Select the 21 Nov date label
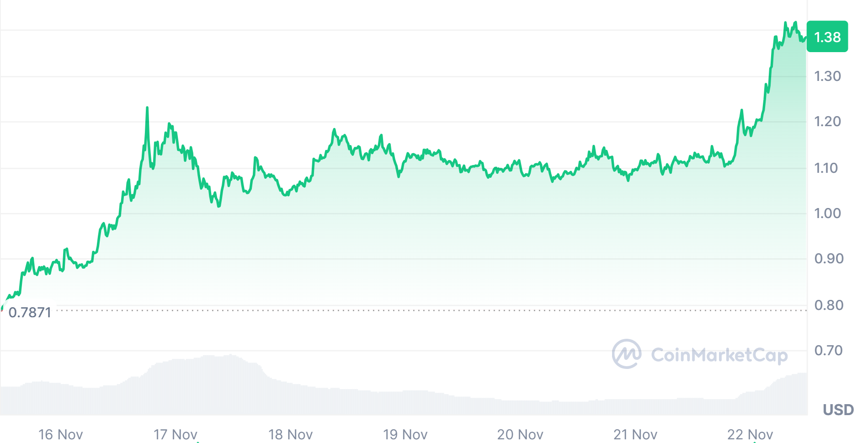The width and height of the screenshot is (868, 443). 635,434
